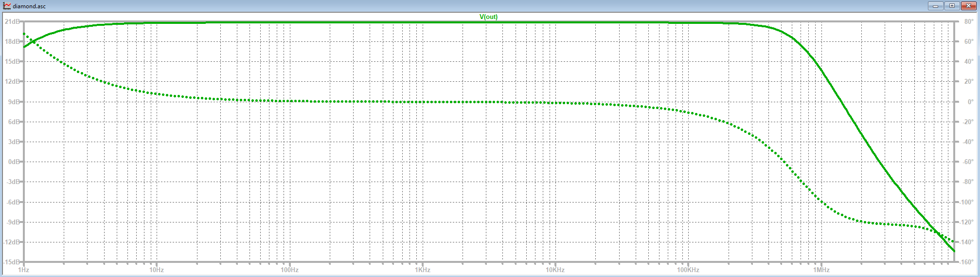This screenshot has height=277, width=980.
Task: Click the 80° phase axis label
Action: pos(969,22)
